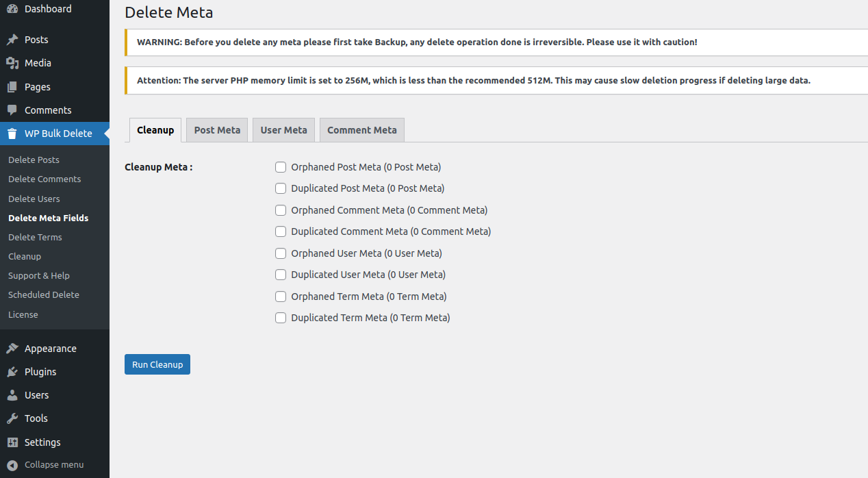Image resolution: width=868 pixels, height=478 pixels.
Task: Tick the Duplicated Comment Meta checkbox
Action: tap(281, 231)
